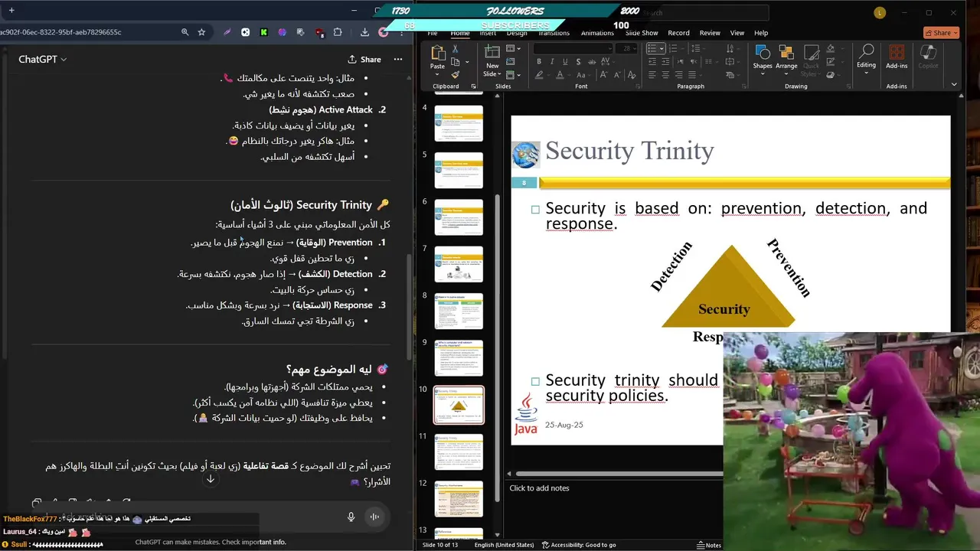Open the Help tab
The width and height of the screenshot is (980, 551).
click(761, 33)
